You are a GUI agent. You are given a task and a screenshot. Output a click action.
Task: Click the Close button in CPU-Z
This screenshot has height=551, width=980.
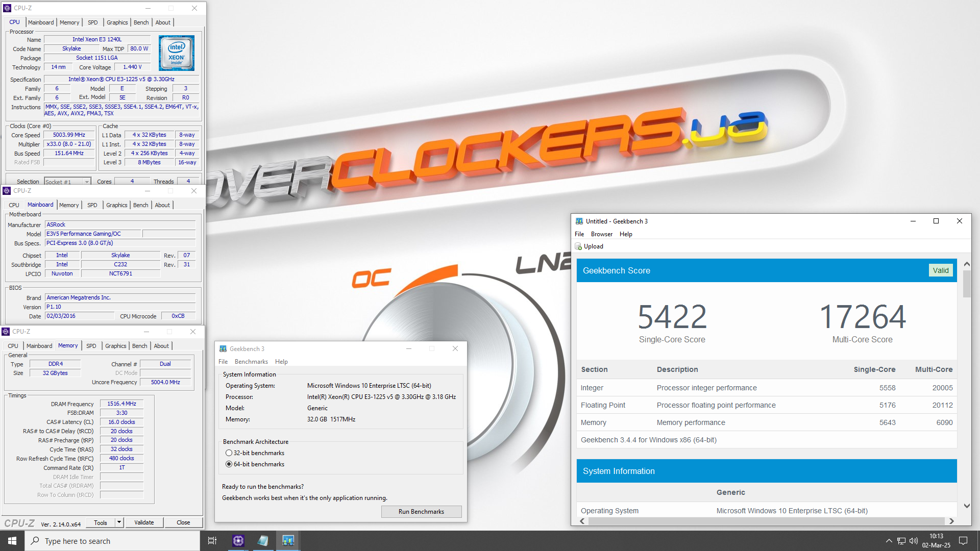pyautogui.click(x=183, y=522)
